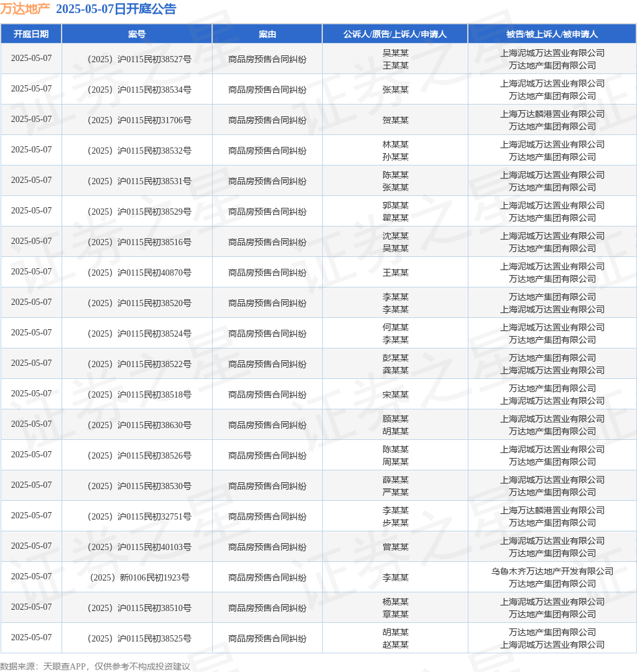The width and height of the screenshot is (637, 672).
Task: Click 商品房预售合同纠纷 in row 38527
Action: tap(267, 60)
